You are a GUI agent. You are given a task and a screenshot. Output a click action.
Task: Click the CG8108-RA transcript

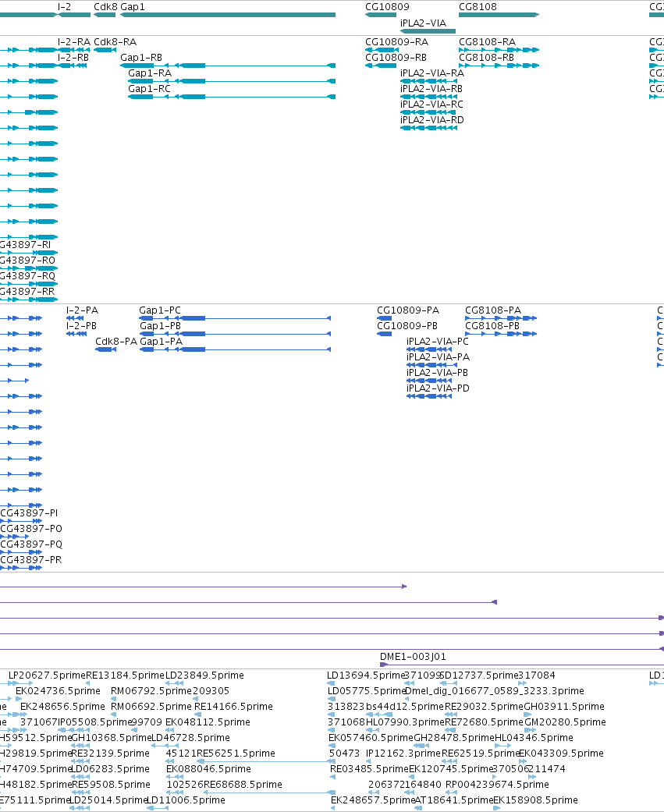499,50
